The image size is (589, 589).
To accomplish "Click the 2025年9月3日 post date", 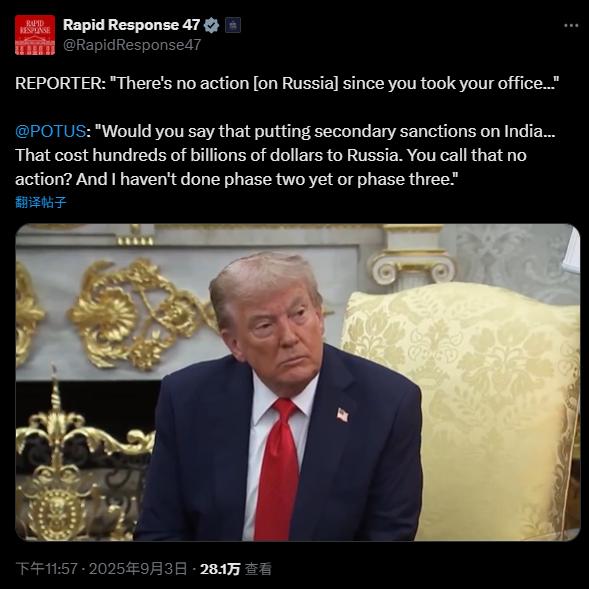I will coord(138,569).
